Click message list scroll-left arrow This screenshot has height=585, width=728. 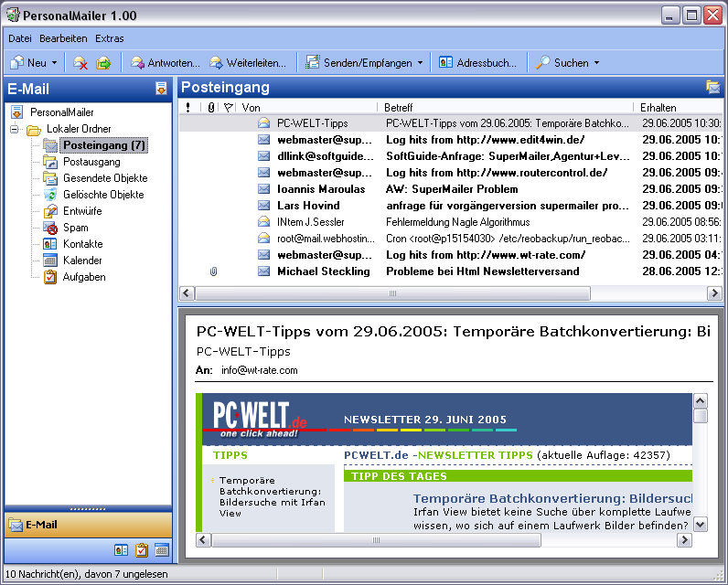coord(187,293)
